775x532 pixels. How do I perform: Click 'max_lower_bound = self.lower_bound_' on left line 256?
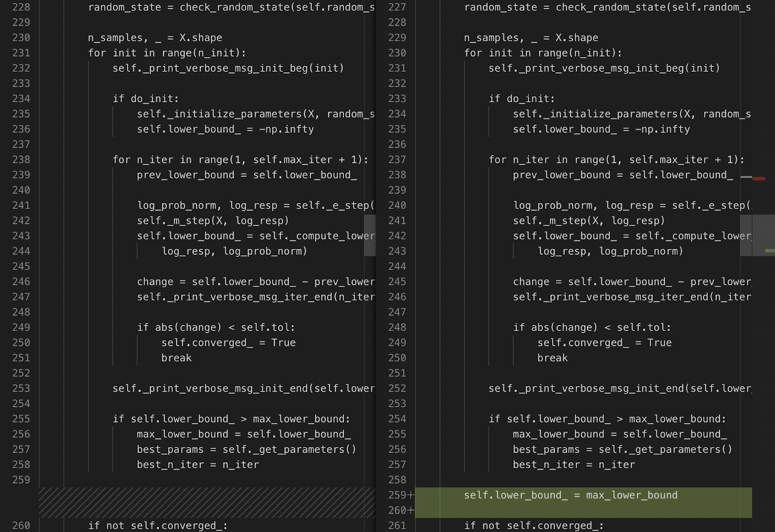tap(244, 434)
